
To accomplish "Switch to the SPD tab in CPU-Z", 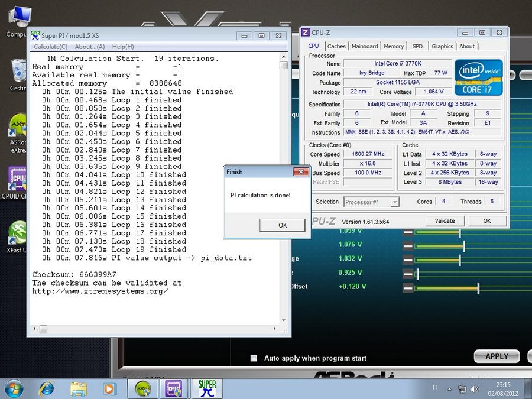I will [x=417, y=46].
